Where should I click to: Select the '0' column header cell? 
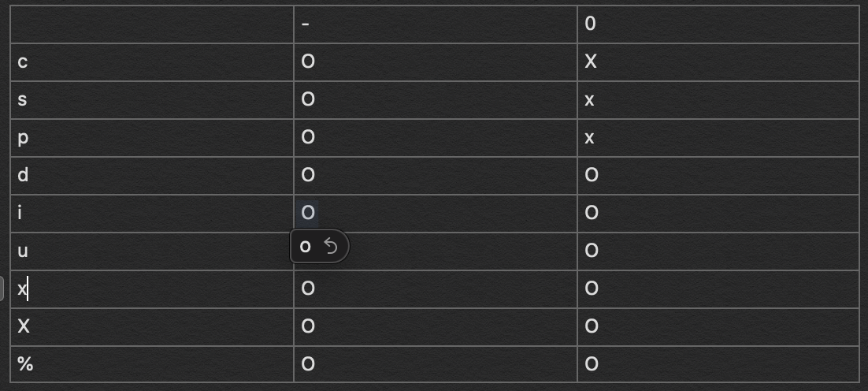[x=718, y=24]
